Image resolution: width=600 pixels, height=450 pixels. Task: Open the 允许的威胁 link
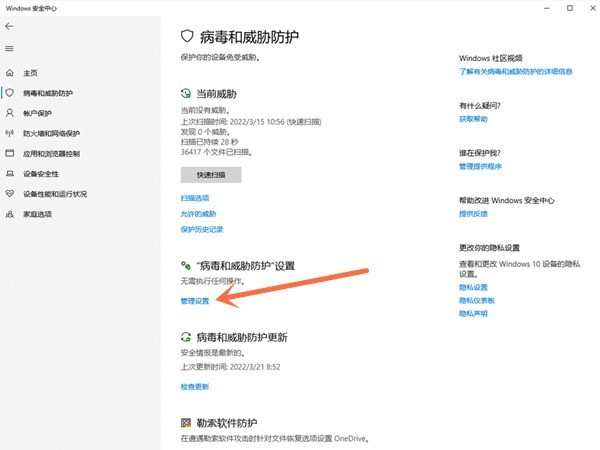(x=198, y=214)
